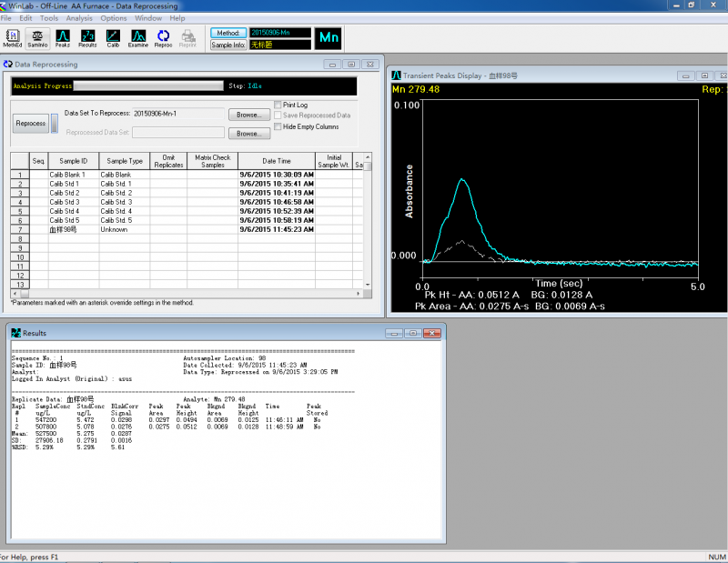Click the Sample Info button
The image size is (728, 563).
tap(228, 44)
